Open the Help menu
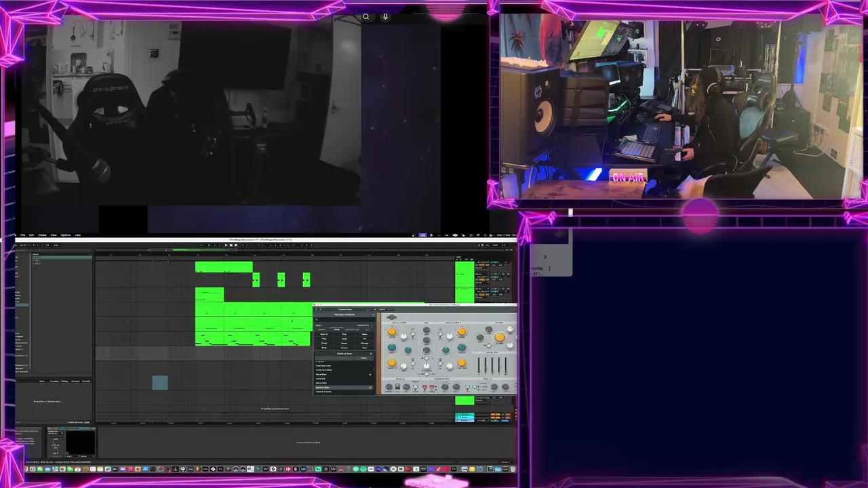 tap(77, 235)
